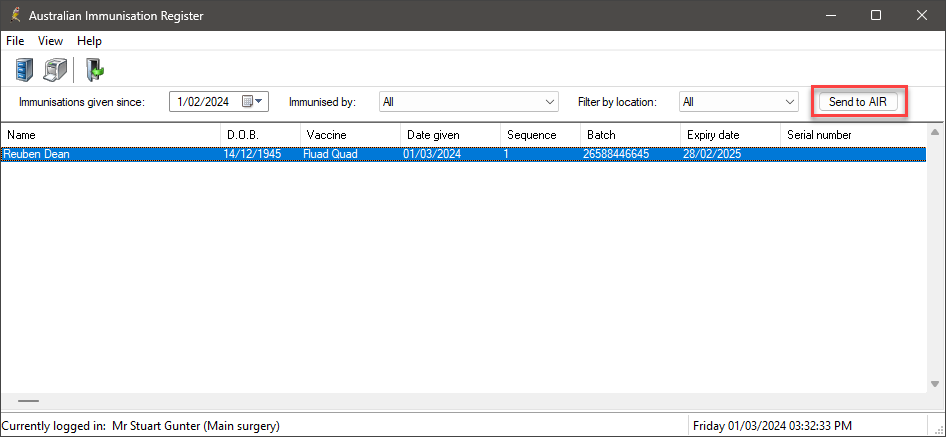Screen dimensions: 946x437
Task: Click the 01/03/2024 date given cell
Action: coord(432,154)
